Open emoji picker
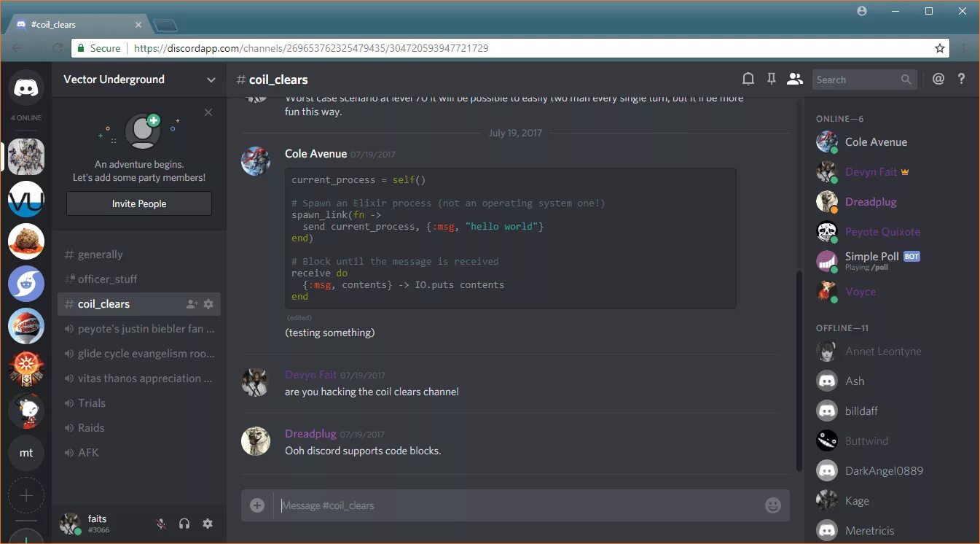 tap(773, 505)
